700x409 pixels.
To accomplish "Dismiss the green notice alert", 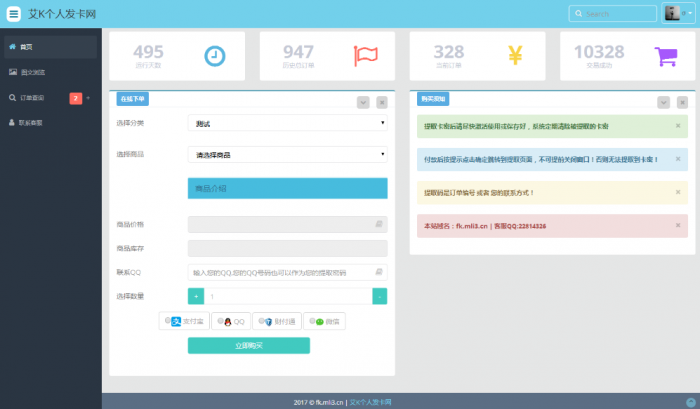I will pos(677,126).
